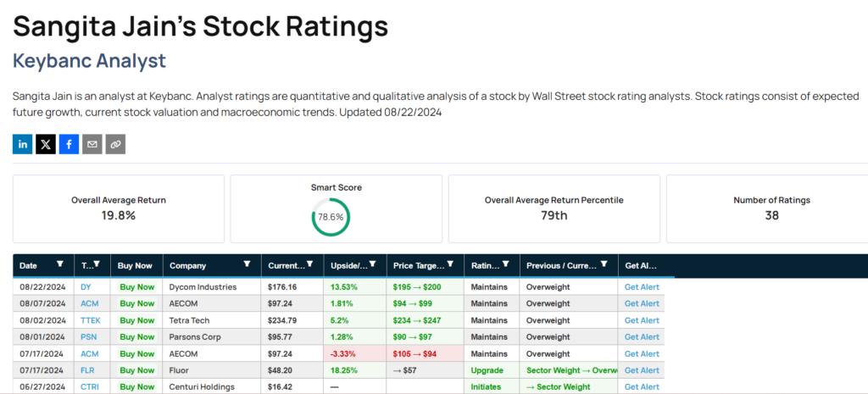The image size is (868, 394).
Task: Get Alert for AECOM 08/07/2024 rating
Action: coord(643,304)
